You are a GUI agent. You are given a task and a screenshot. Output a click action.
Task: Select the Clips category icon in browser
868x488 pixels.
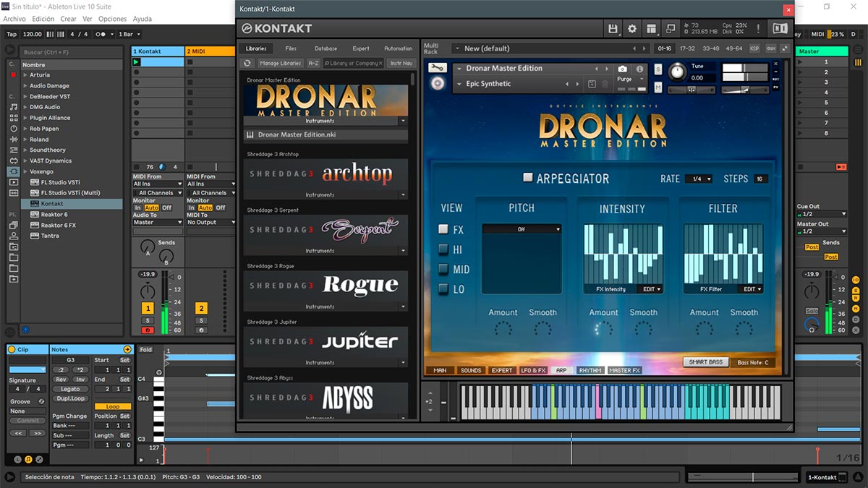[x=13, y=182]
